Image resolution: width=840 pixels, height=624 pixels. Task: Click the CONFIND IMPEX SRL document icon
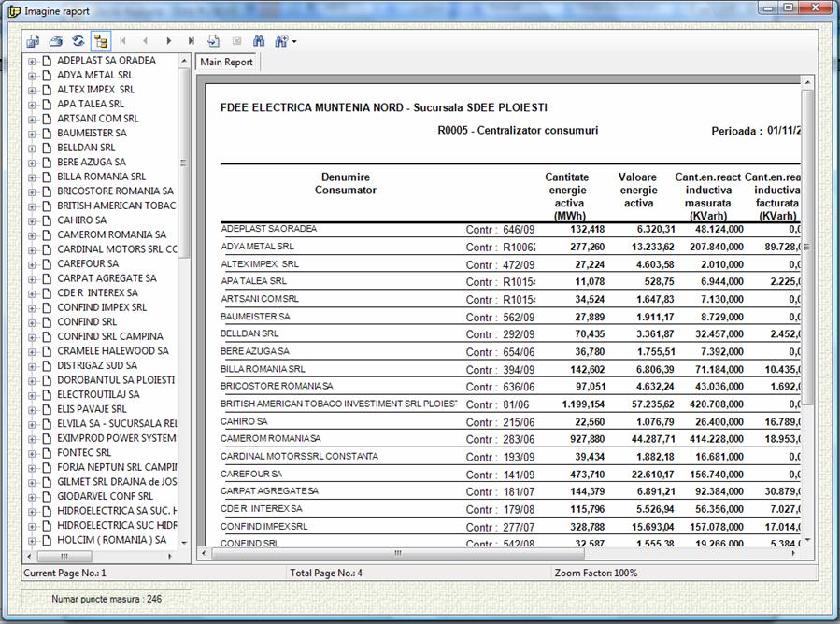47,307
